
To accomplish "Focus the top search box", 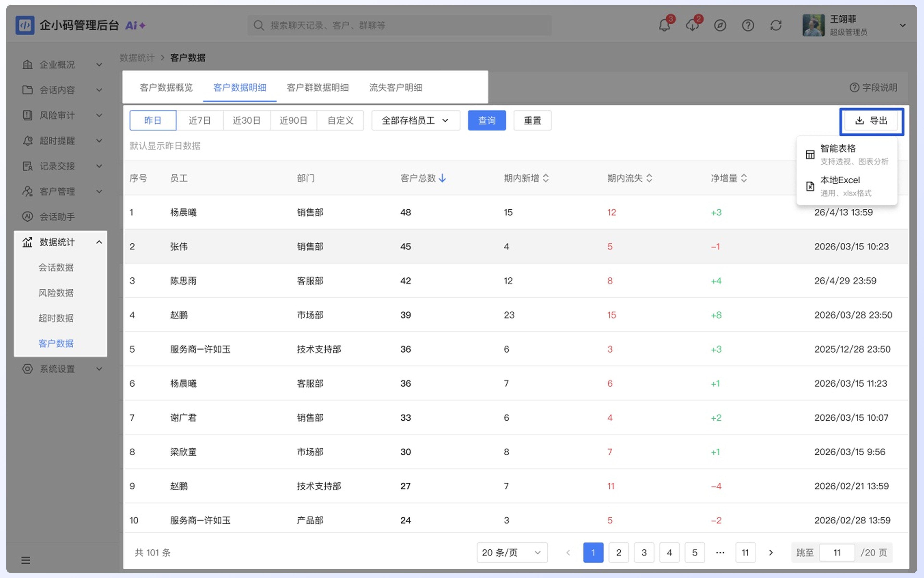I will tap(399, 25).
